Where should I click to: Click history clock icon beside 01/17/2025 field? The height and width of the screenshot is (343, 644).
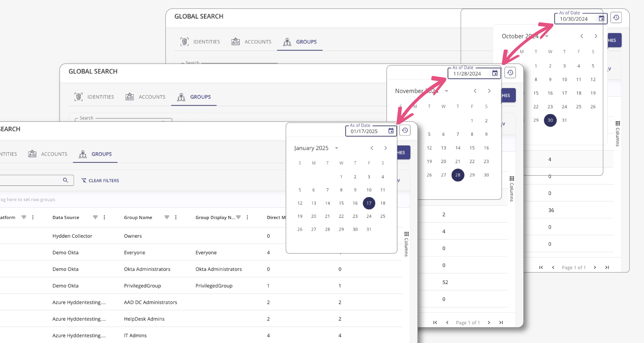pos(405,130)
